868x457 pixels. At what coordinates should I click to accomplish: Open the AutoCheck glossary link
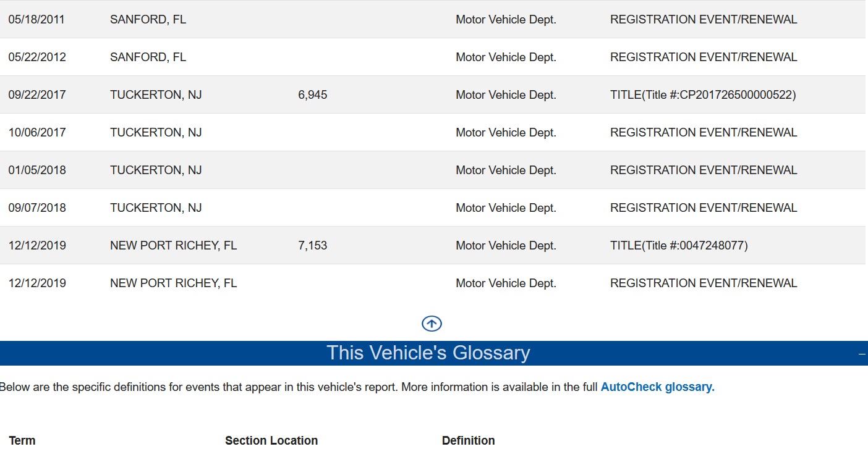(x=657, y=387)
